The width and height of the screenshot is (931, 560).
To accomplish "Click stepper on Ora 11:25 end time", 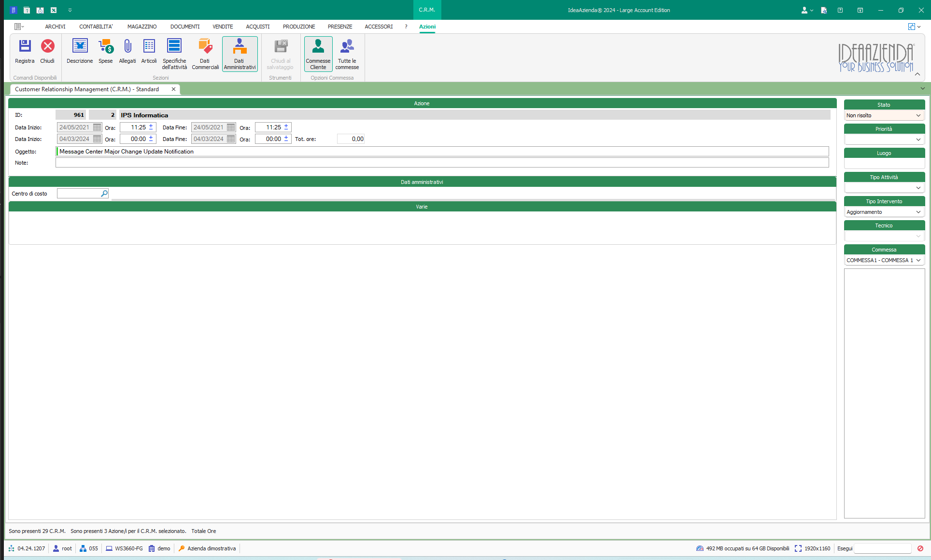I will (286, 127).
